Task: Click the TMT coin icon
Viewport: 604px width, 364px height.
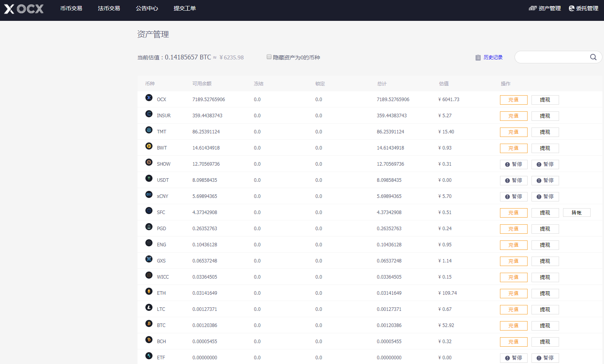Action: [149, 130]
